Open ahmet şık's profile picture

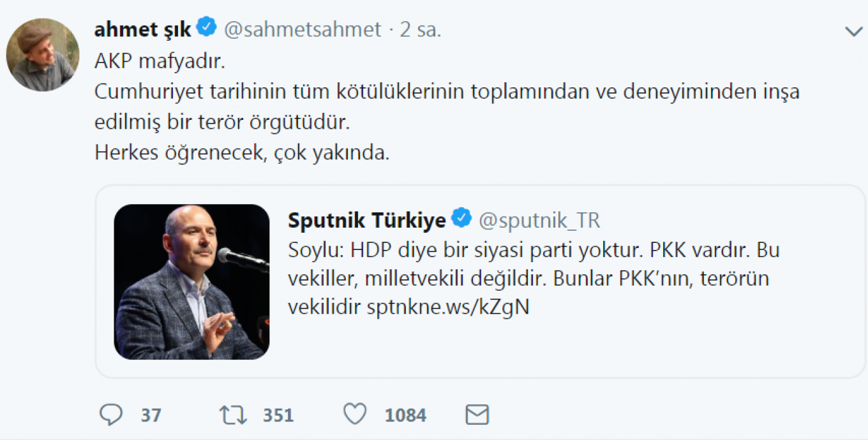coord(43,54)
